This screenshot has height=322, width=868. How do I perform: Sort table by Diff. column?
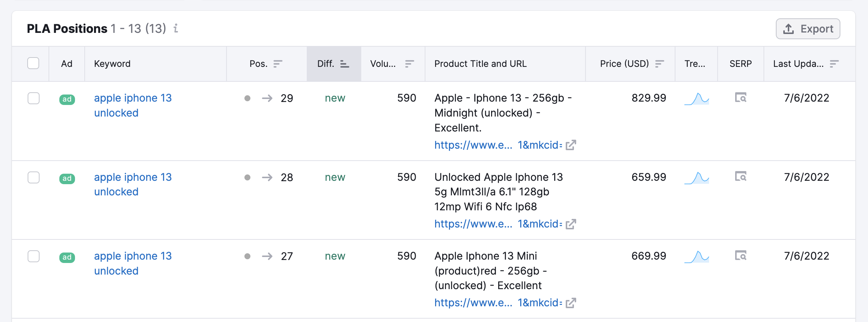point(344,64)
